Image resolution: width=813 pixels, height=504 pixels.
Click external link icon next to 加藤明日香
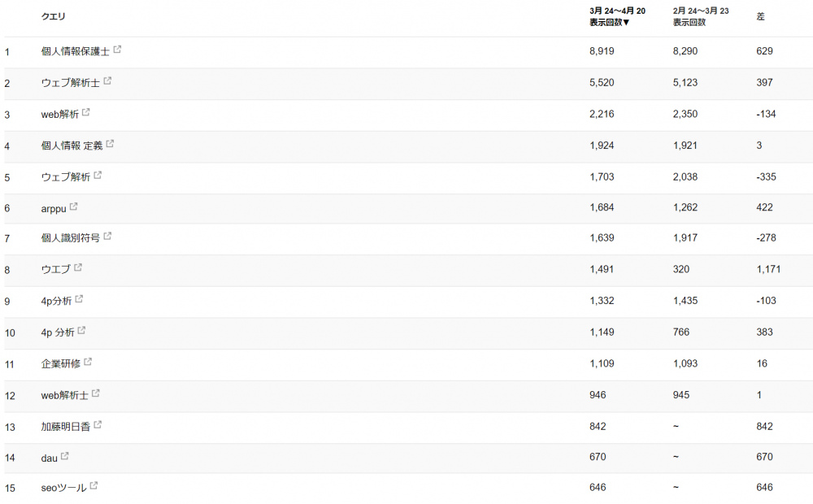click(x=98, y=424)
